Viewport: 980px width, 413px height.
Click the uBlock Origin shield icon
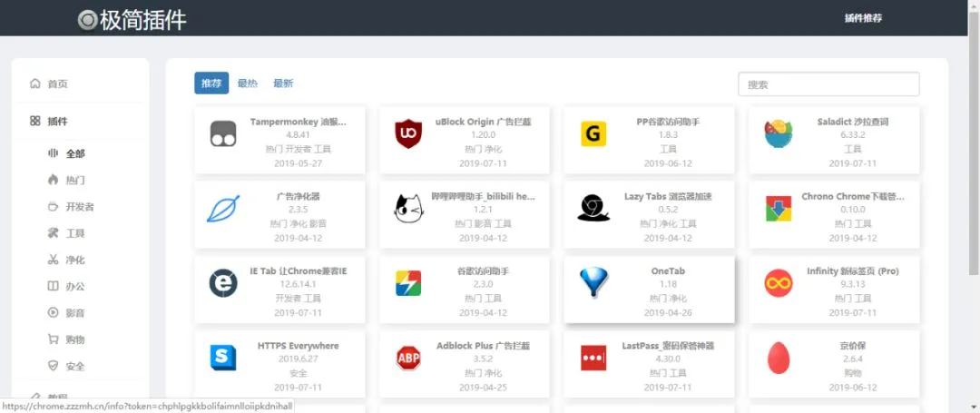coord(408,133)
